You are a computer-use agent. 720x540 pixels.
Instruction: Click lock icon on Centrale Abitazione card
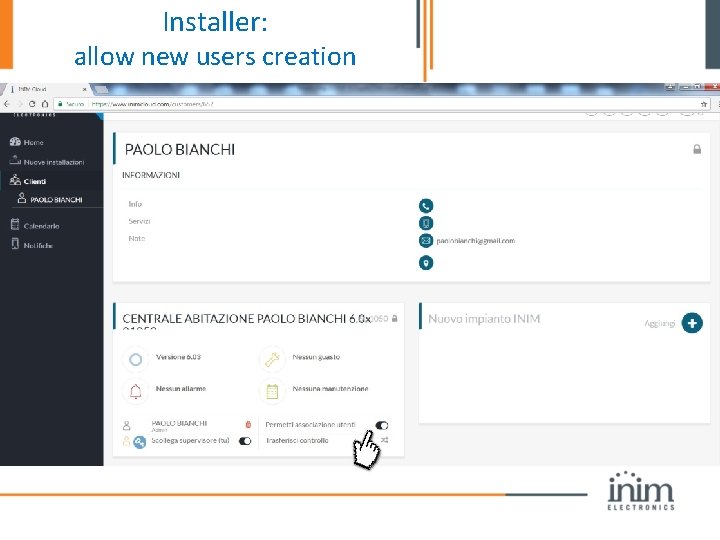[394, 318]
